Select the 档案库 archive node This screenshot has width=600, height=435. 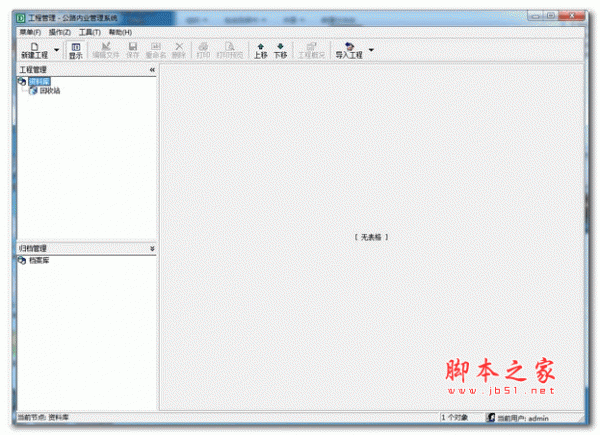39,261
